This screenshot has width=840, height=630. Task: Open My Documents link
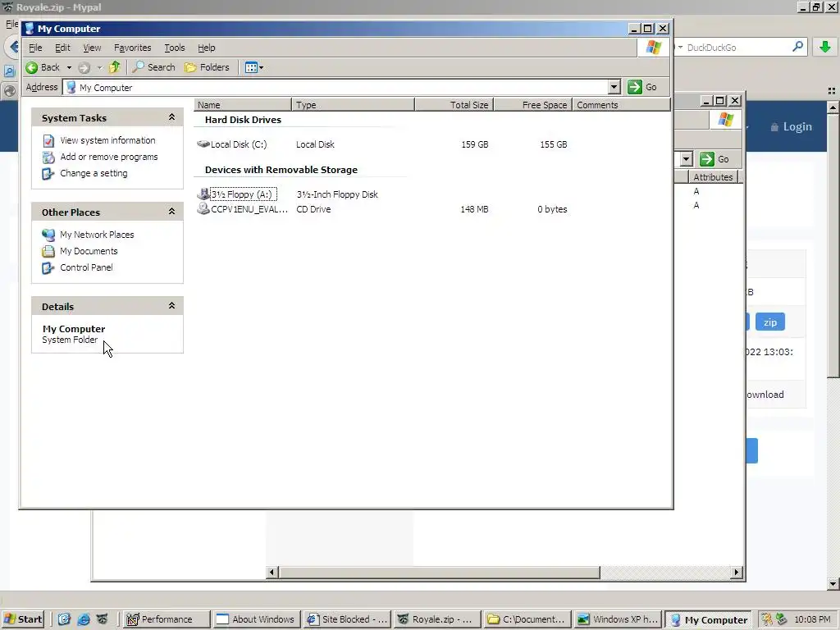(89, 251)
